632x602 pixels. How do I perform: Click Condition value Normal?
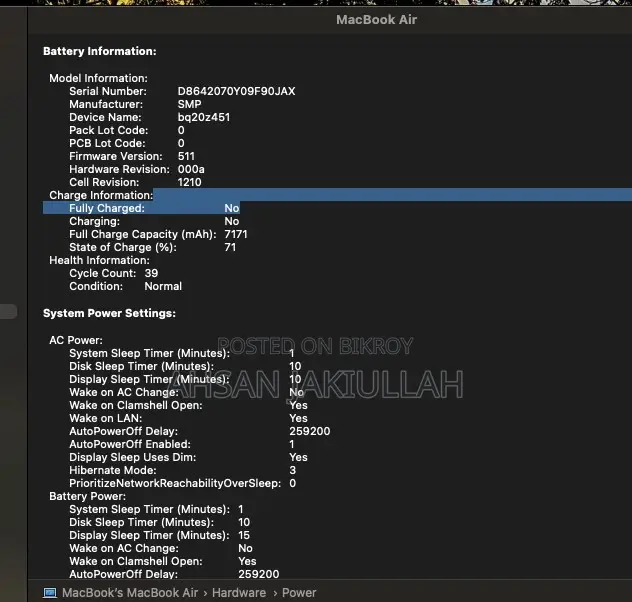point(163,286)
